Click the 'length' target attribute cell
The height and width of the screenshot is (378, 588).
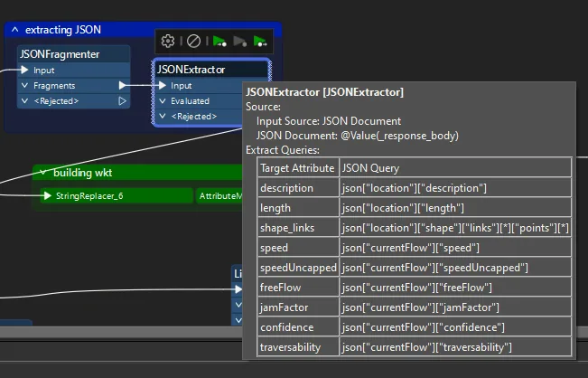coord(298,208)
